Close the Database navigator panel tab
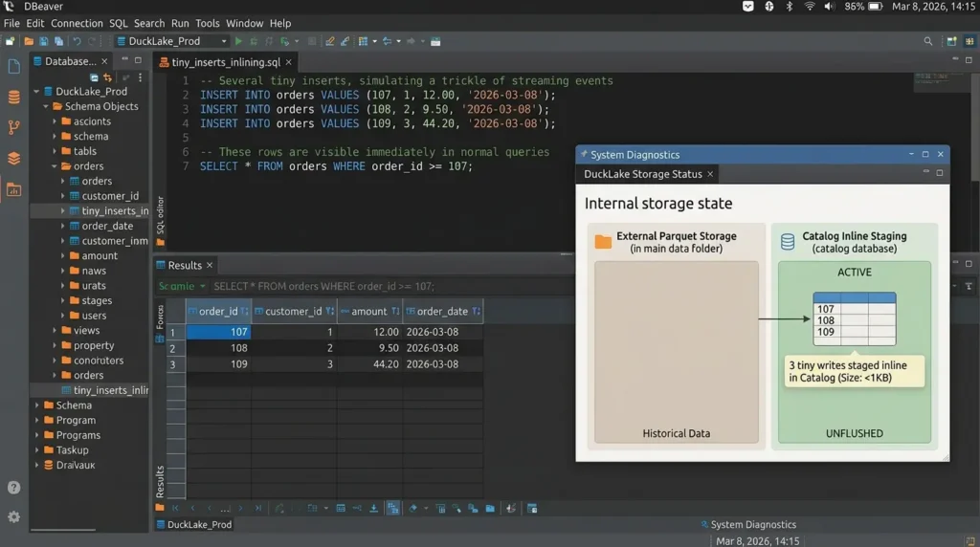The height and width of the screenshot is (547, 980). 104,61
